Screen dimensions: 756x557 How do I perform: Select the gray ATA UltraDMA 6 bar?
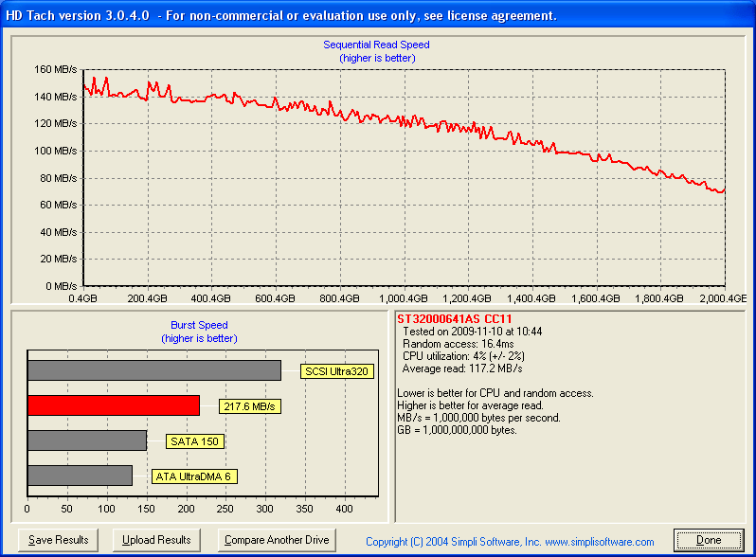pos(81,476)
